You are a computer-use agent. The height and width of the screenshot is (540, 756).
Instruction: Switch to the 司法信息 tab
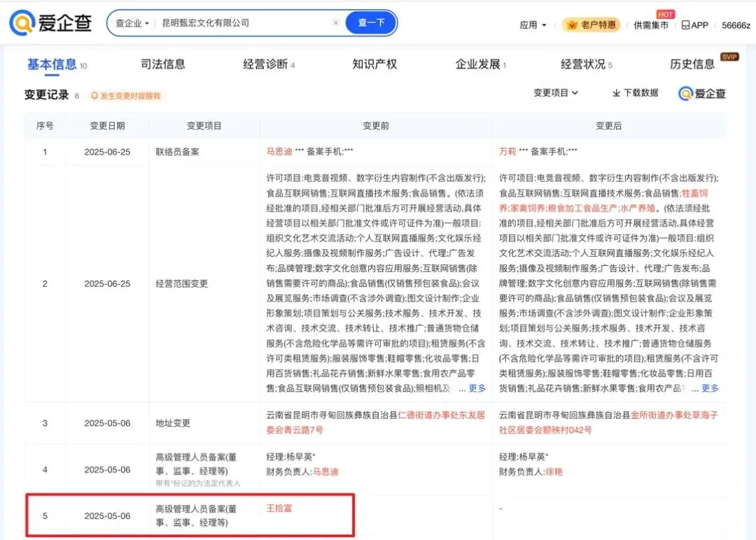tap(163, 64)
